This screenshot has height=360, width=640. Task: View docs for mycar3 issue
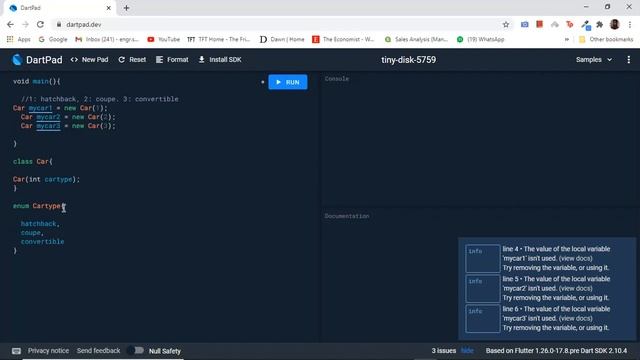coord(576,318)
